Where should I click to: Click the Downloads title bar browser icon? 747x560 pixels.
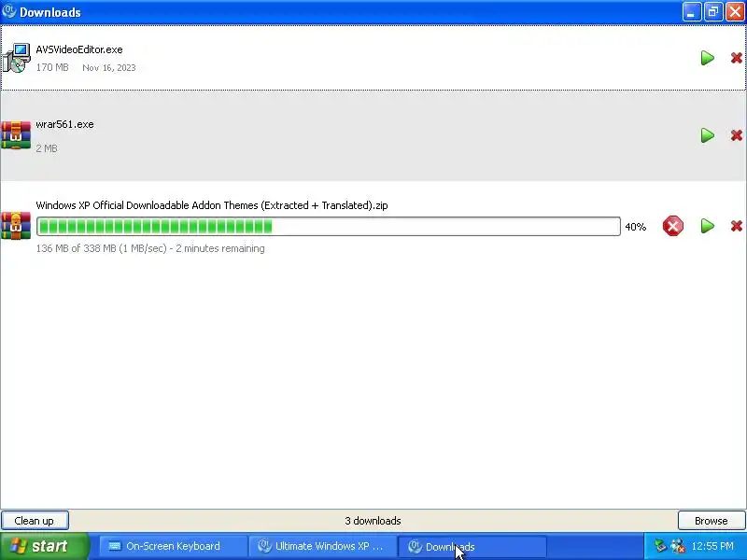tap(8, 11)
